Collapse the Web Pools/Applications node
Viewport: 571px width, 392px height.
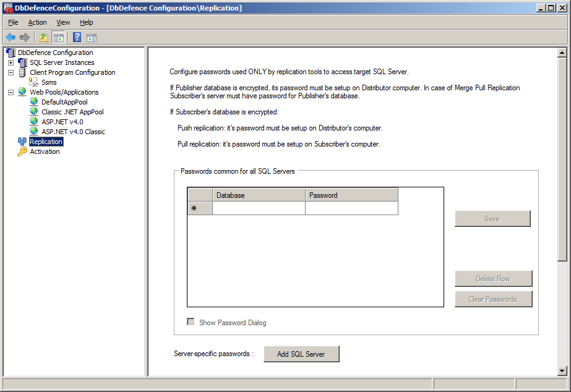11,92
